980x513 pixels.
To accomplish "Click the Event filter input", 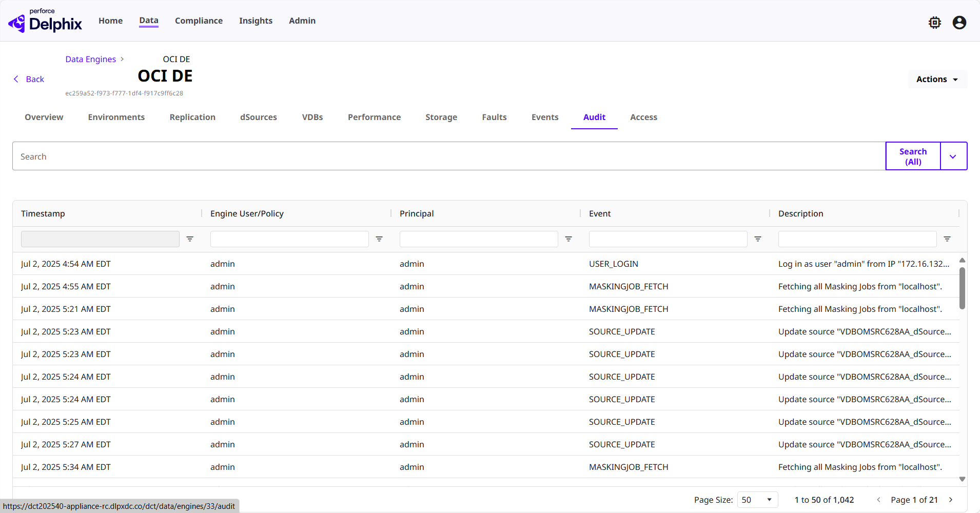I will 668,239.
